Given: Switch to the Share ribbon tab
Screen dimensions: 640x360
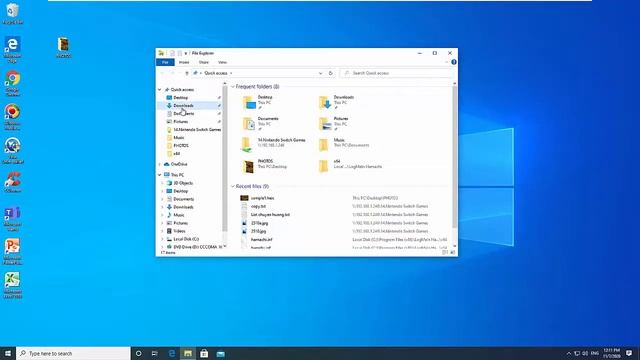Looking at the screenshot, I should [204, 62].
